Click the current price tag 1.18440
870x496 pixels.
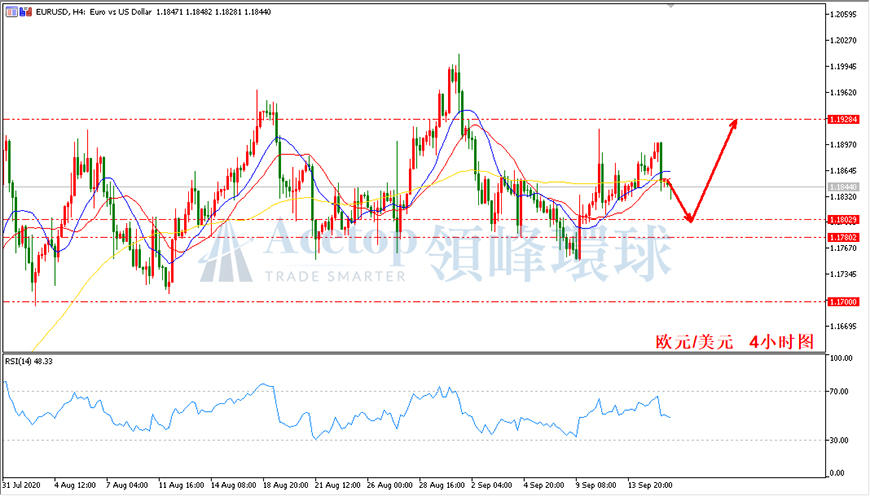(x=843, y=187)
